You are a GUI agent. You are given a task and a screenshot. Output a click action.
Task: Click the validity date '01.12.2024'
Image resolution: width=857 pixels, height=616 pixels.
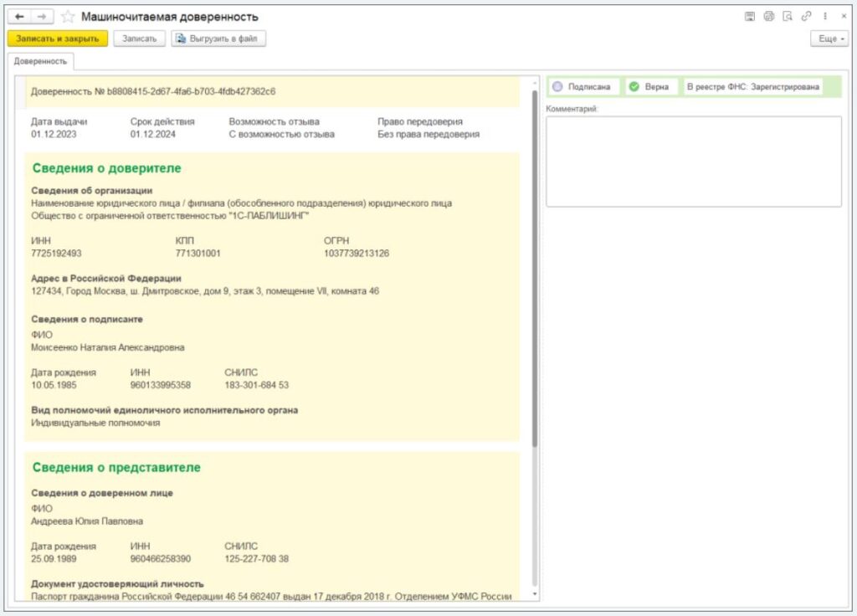click(153, 135)
